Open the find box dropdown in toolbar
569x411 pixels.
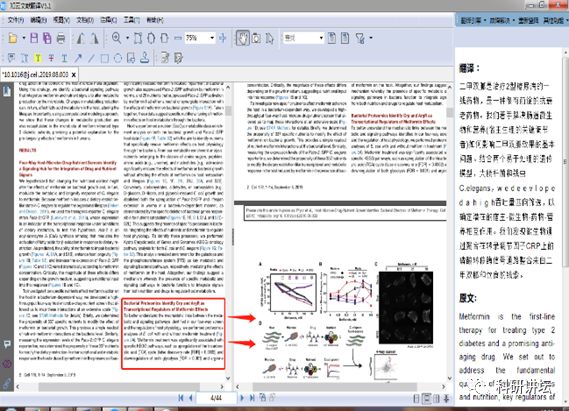click(321, 38)
